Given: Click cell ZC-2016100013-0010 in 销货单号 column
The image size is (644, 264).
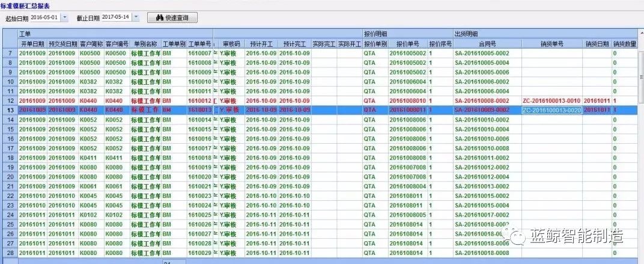Looking at the screenshot, I should (x=551, y=100).
